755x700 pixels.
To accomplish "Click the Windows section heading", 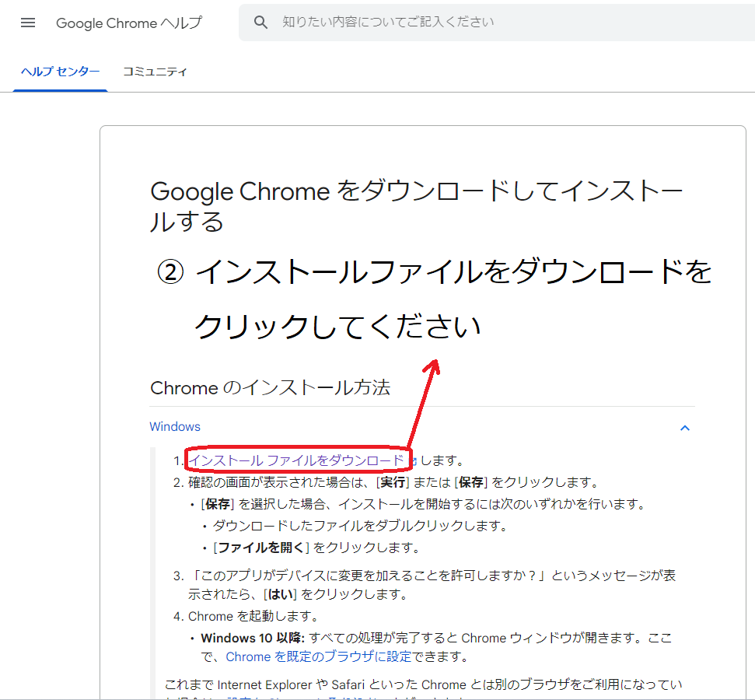I will 175,427.
